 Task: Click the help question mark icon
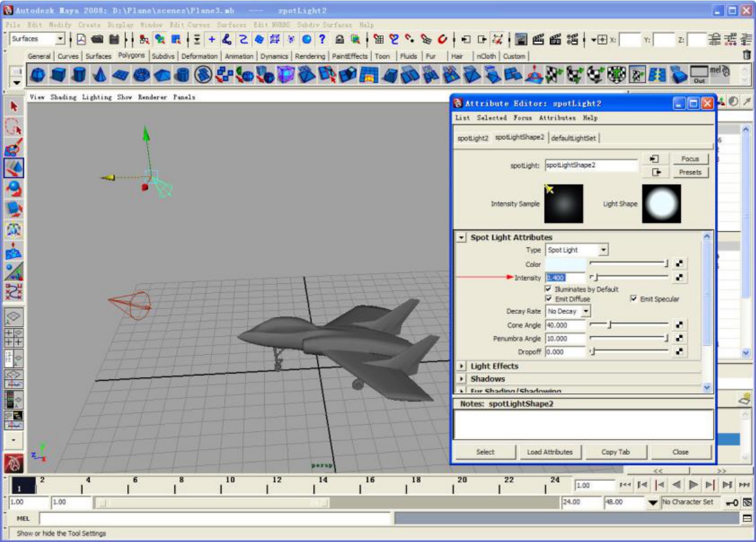pos(322,39)
